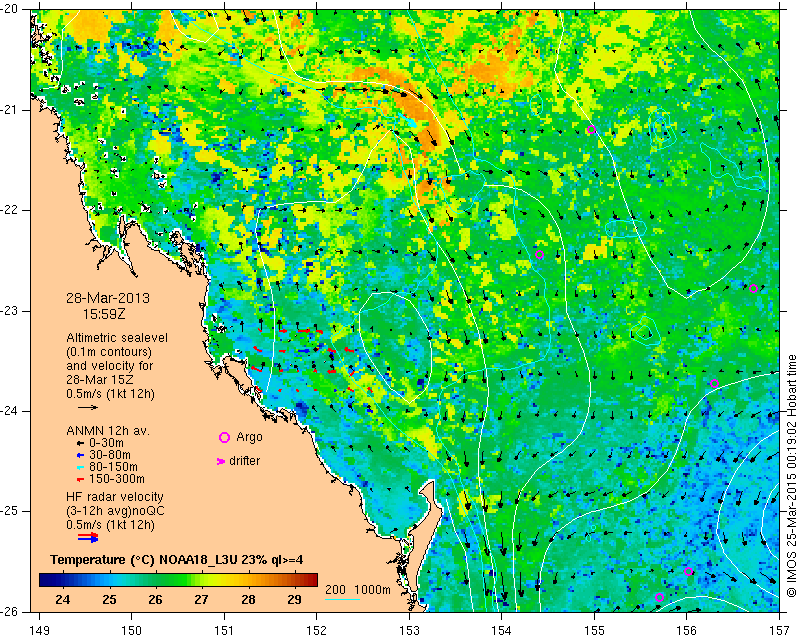The height and width of the screenshot is (640, 800).
Task: Click the longitude axis label '155'
Action: pos(594,631)
